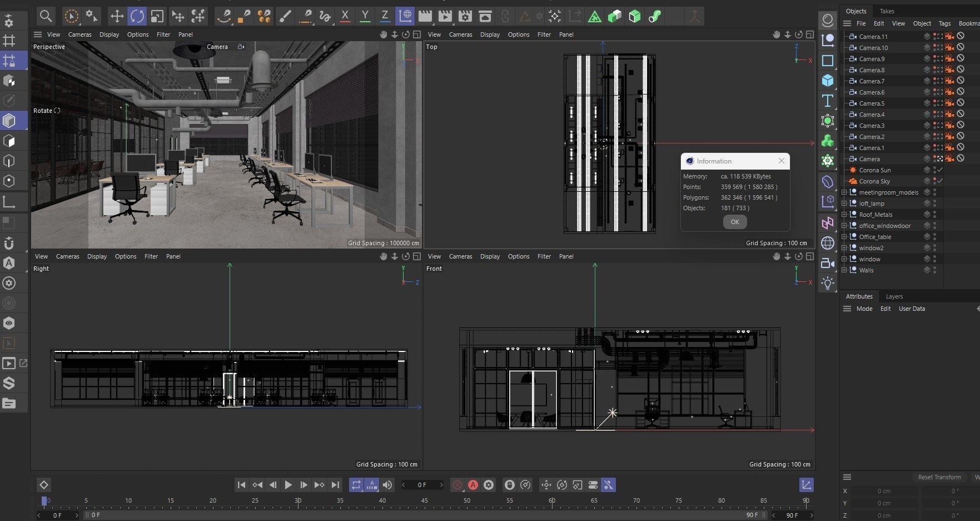Select the Live Selection tool
Screen dimensions: 980x521
(71, 16)
